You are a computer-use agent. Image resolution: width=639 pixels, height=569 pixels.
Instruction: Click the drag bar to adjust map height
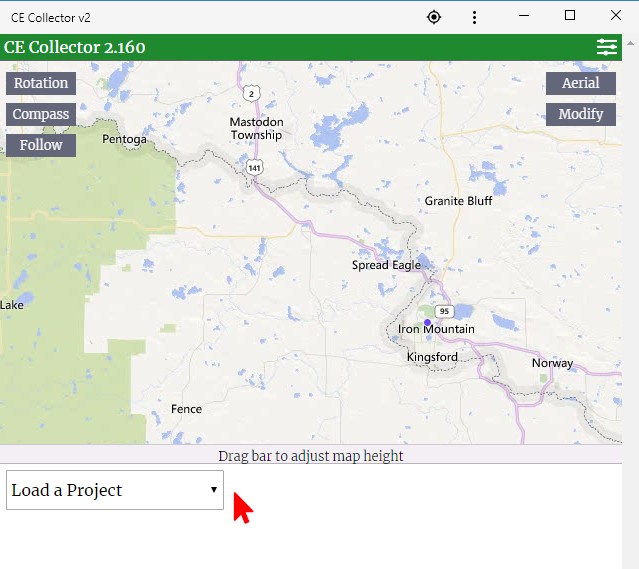pyautogui.click(x=311, y=455)
